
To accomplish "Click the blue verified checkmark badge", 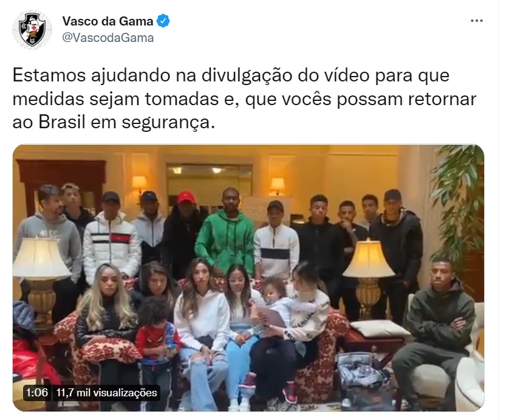I will [163, 21].
